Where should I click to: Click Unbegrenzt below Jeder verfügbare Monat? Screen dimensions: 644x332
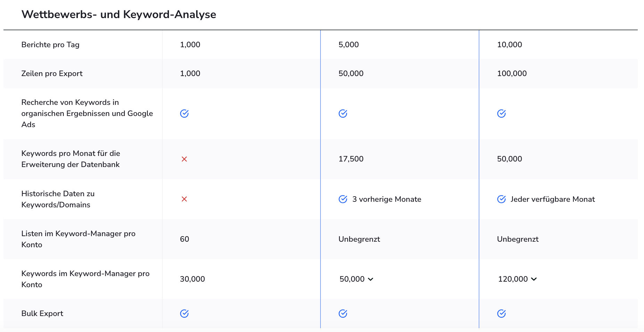tap(518, 239)
